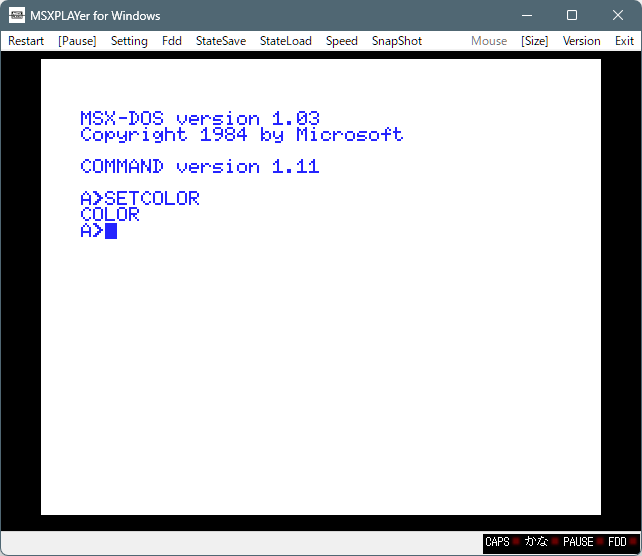Screen dimensions: 642x556
Task: Show the Version info menu item
Action: (x=581, y=41)
